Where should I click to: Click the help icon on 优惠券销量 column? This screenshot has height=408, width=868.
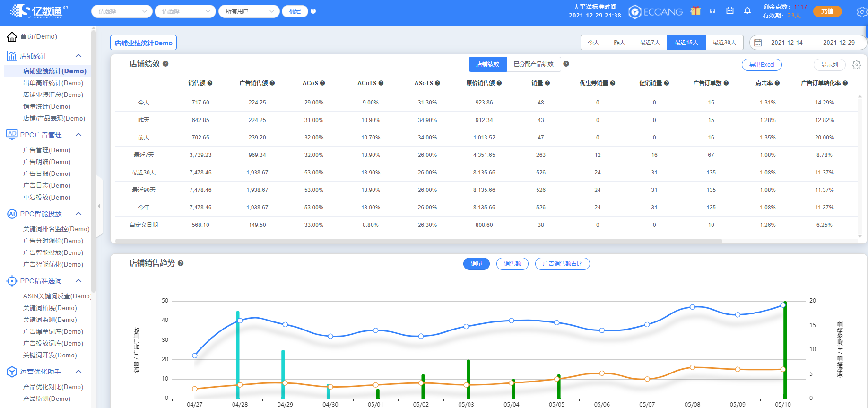click(x=613, y=83)
